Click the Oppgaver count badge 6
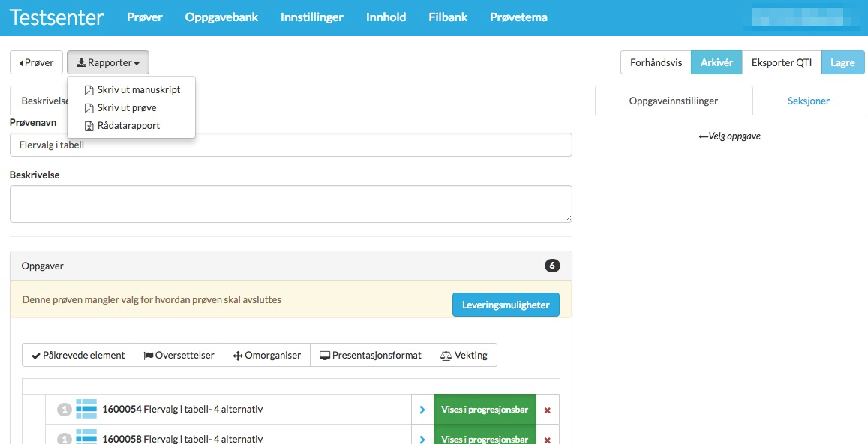The image size is (868, 444). 552,265
